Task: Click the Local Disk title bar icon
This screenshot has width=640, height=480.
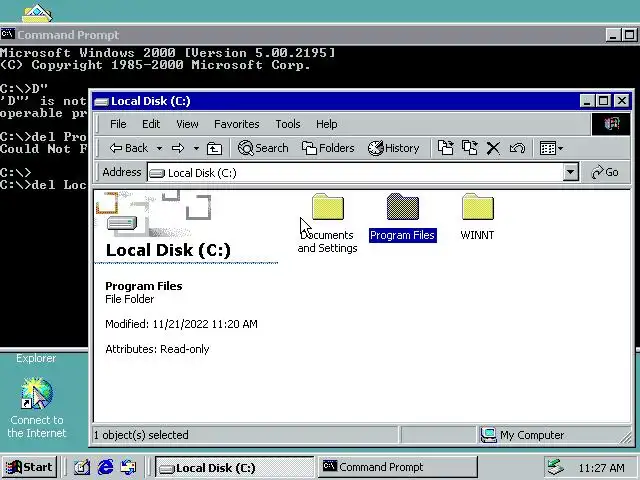Action: pos(101,102)
